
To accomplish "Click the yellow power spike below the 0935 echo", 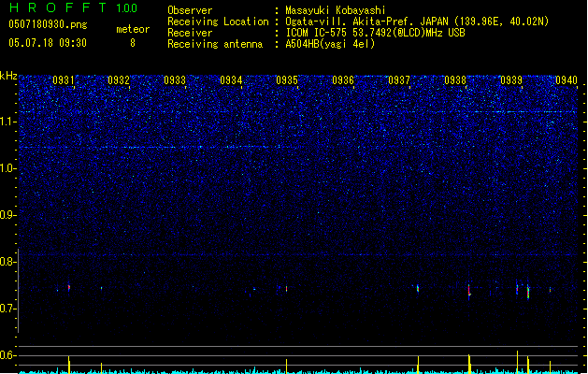I will click(x=286, y=367).
